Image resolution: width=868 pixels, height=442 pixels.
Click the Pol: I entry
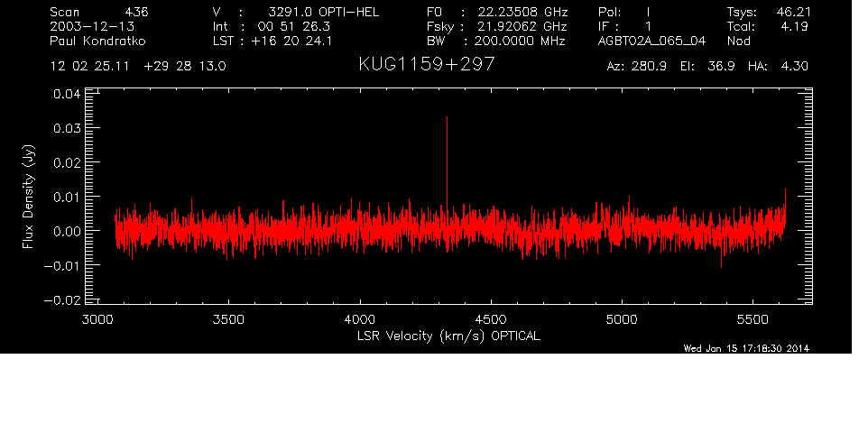tap(624, 12)
